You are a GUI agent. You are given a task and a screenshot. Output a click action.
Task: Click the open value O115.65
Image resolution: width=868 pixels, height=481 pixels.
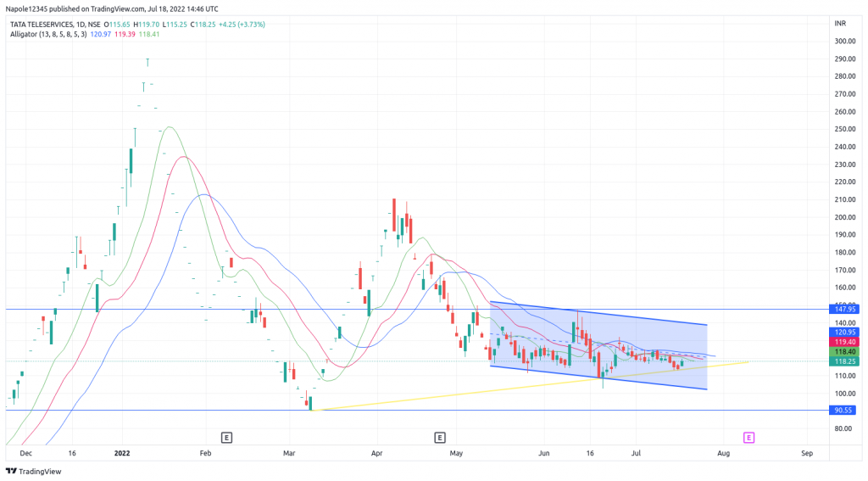click(117, 25)
